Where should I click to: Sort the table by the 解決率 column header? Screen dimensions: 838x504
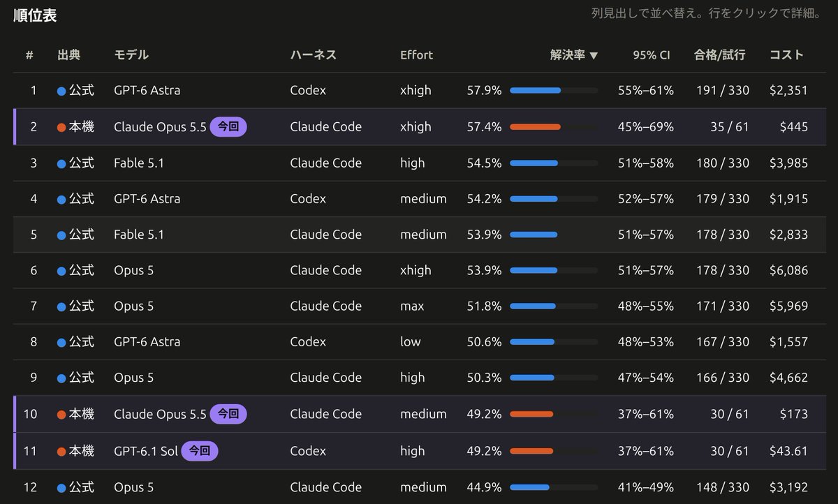click(573, 55)
